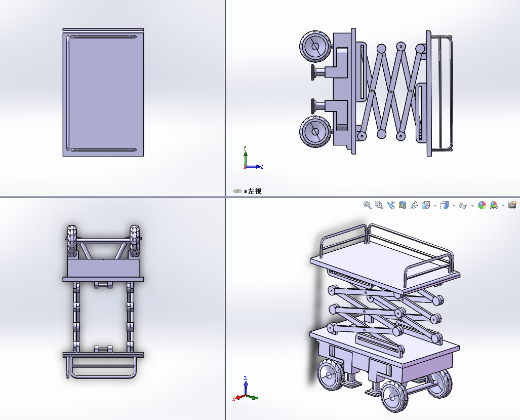This screenshot has width=520, height=420.
Task: Expand the Hide/Show Items dropdown arrow
Action: 472,206
